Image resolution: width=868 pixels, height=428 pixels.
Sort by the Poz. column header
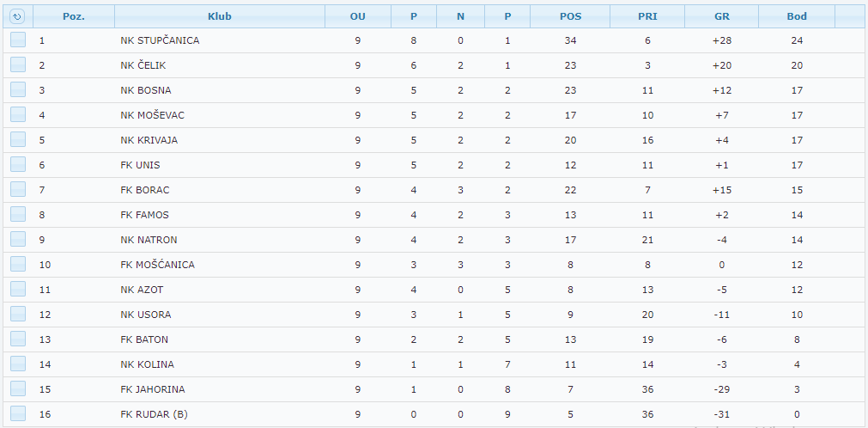[x=73, y=16]
